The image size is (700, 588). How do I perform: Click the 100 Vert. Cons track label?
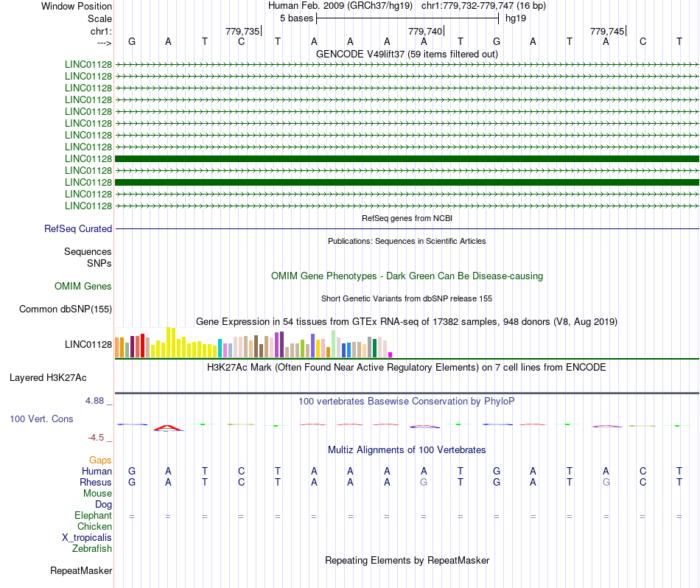click(43, 419)
